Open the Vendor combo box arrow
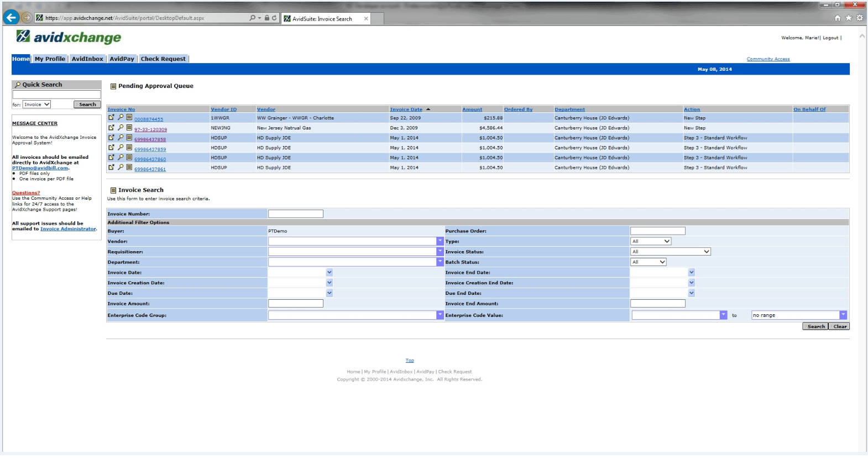Screen dimensions: 868x458 pos(440,241)
